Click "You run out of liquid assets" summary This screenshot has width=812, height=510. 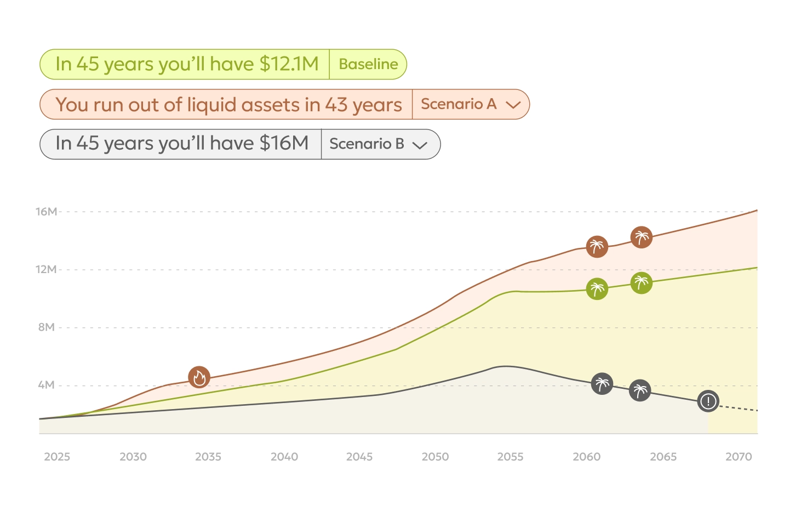228,104
